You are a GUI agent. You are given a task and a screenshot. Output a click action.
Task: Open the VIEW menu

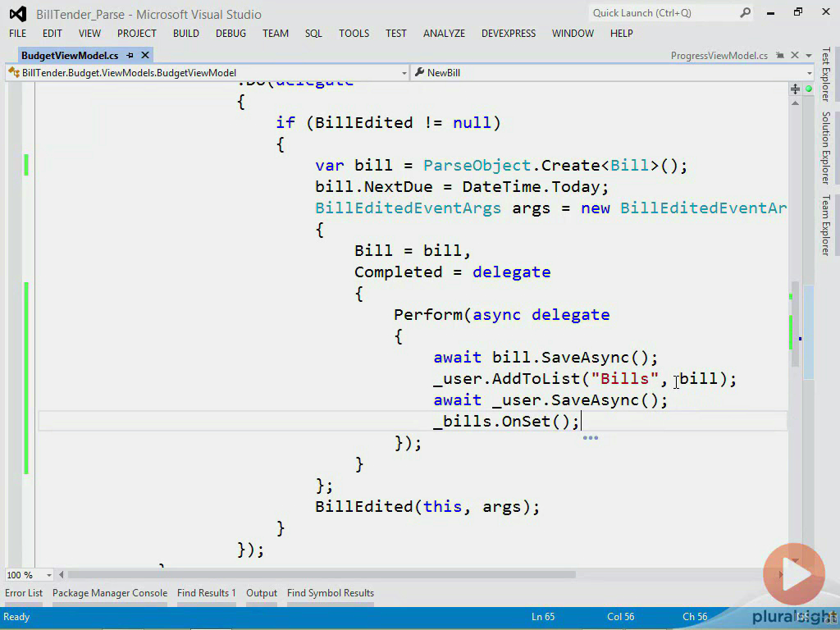pyautogui.click(x=89, y=33)
